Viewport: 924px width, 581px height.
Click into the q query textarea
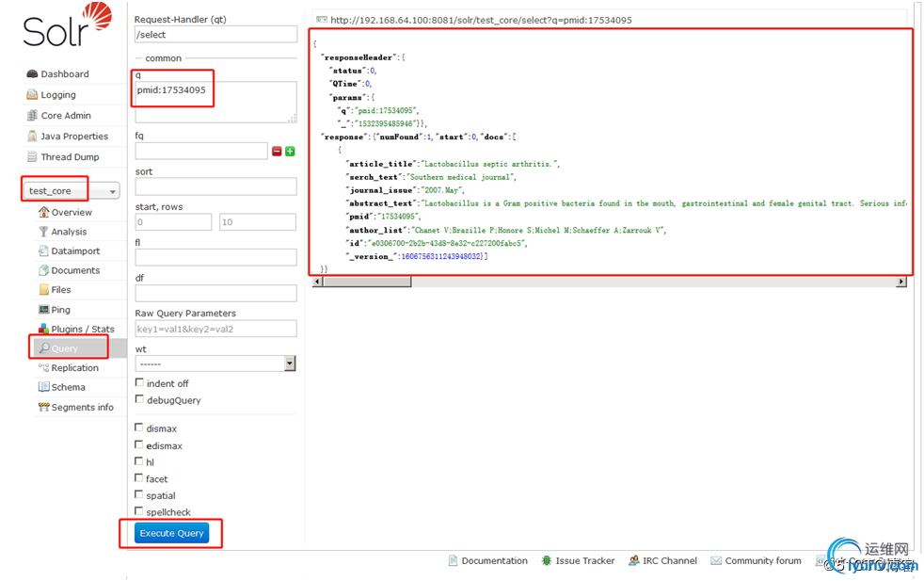215,102
